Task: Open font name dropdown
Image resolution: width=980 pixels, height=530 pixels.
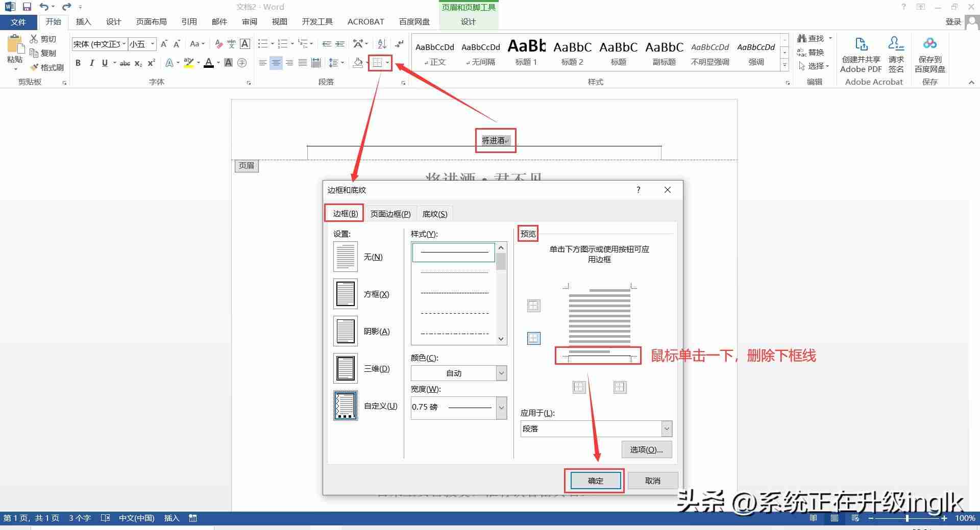Action: click(124, 44)
